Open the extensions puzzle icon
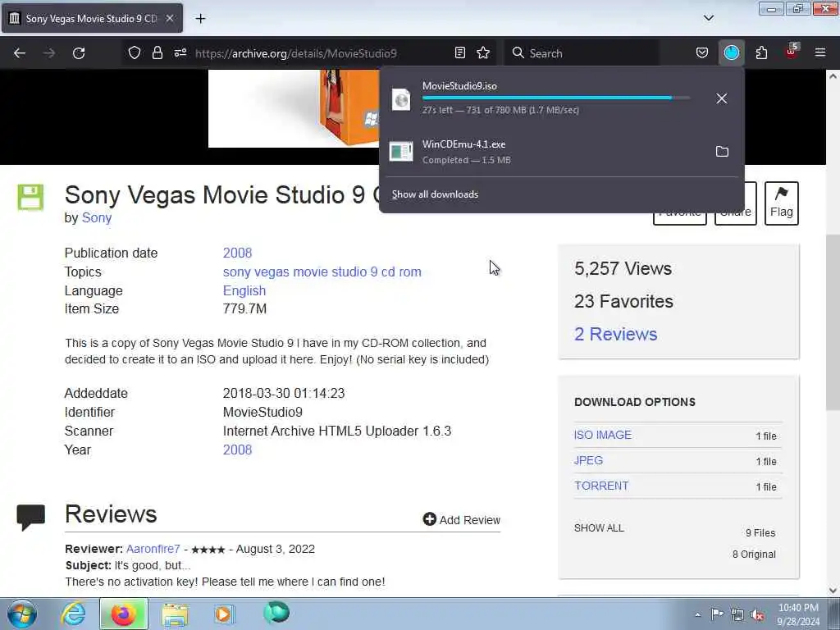 [x=761, y=52]
